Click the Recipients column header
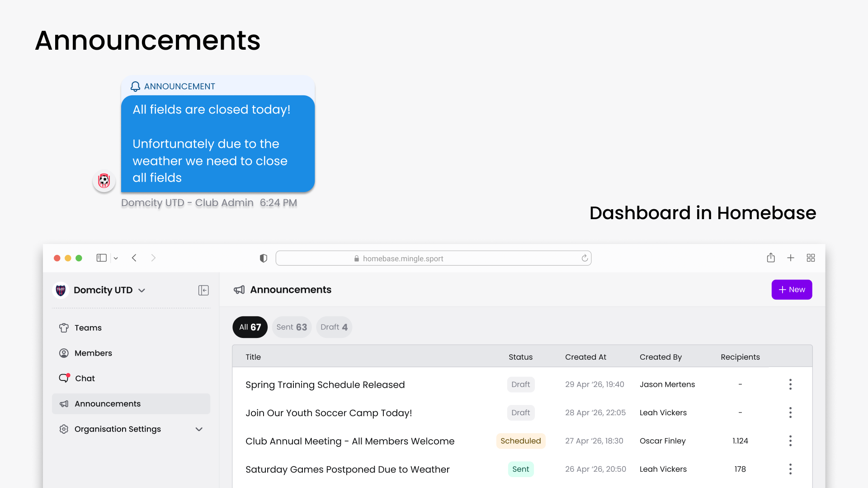 pos(740,357)
